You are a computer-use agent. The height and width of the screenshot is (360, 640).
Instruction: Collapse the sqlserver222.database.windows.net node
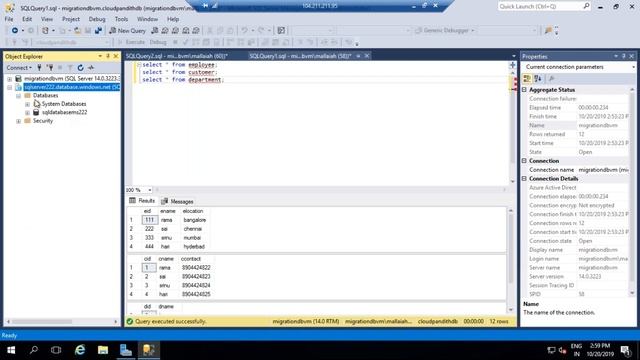coord(10,87)
